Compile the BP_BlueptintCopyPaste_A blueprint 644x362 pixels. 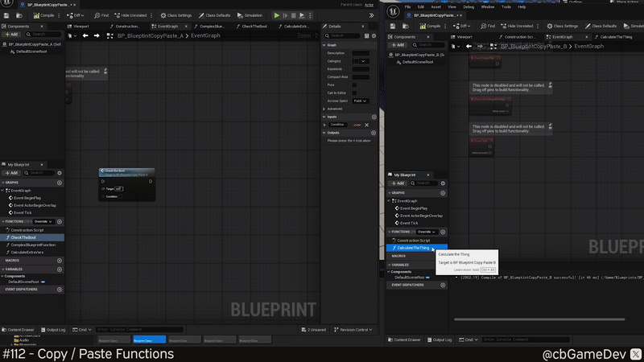[43, 15]
